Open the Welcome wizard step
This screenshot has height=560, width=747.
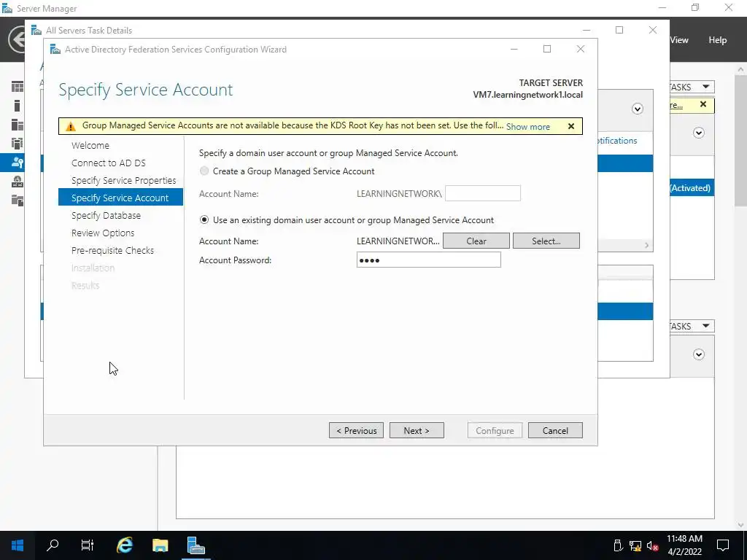90,145
